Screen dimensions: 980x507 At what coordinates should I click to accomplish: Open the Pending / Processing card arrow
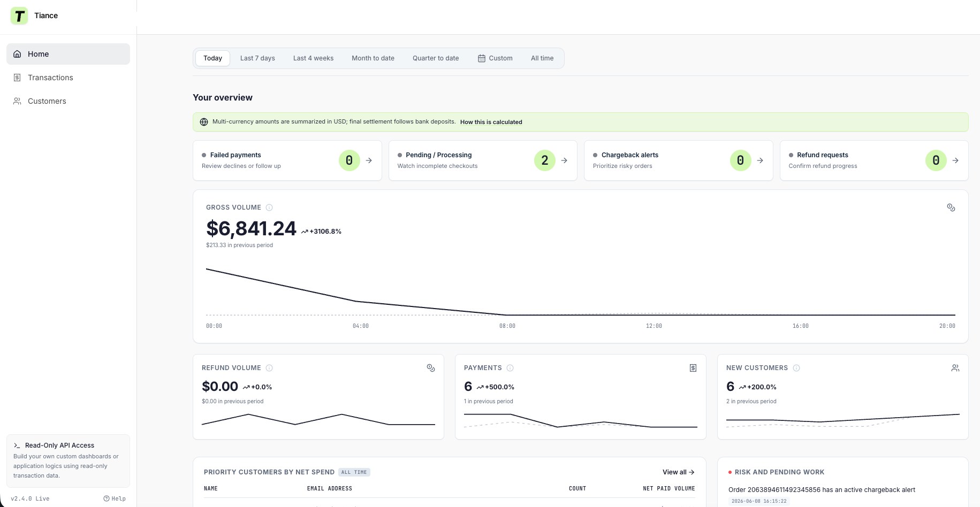(564, 160)
